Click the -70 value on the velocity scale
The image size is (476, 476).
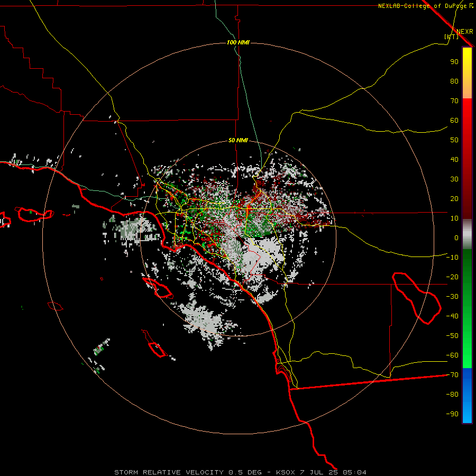[x=452, y=375]
